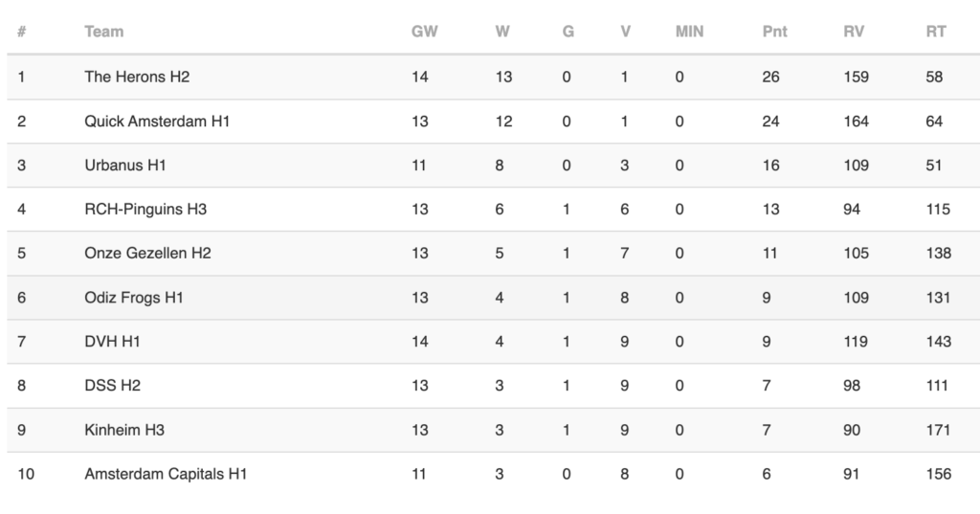The image size is (980, 514).
Task: Open RCH-Pinguins H3 team
Action: 145,209
